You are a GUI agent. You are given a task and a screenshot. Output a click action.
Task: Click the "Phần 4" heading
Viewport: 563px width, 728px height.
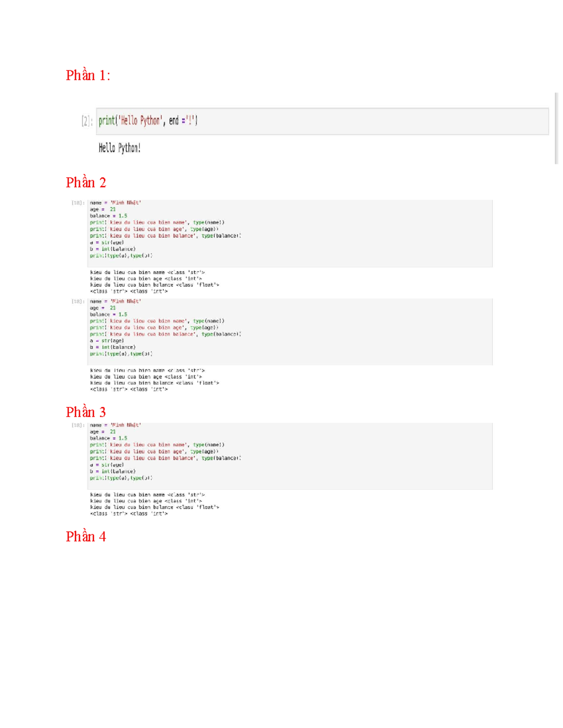point(86,536)
